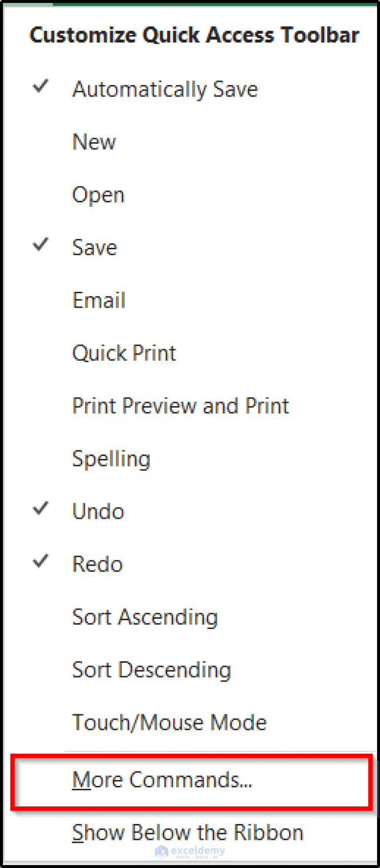Screen dimensions: 380x868
Task: Uncheck Save from the Quick Access Toolbar
Action: pos(95,247)
